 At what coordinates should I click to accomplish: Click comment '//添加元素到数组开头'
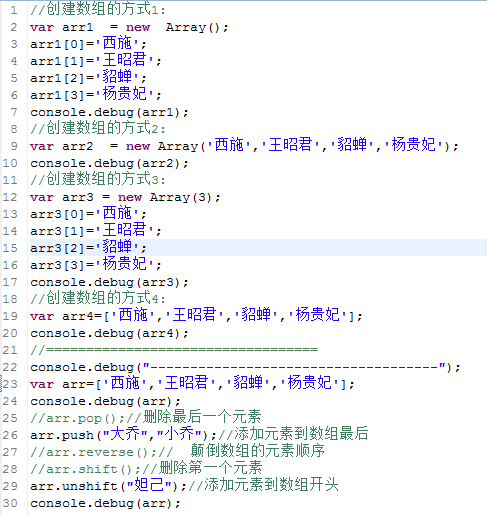tap(264, 485)
